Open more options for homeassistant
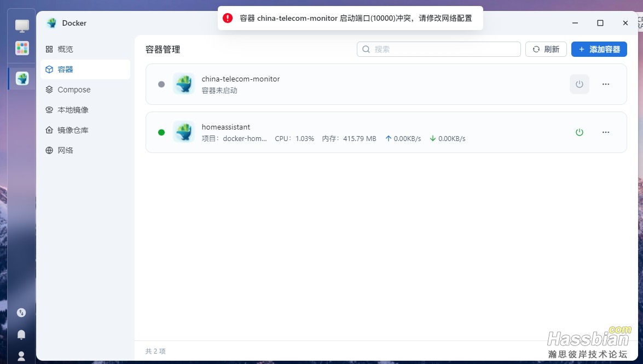 [x=606, y=132]
